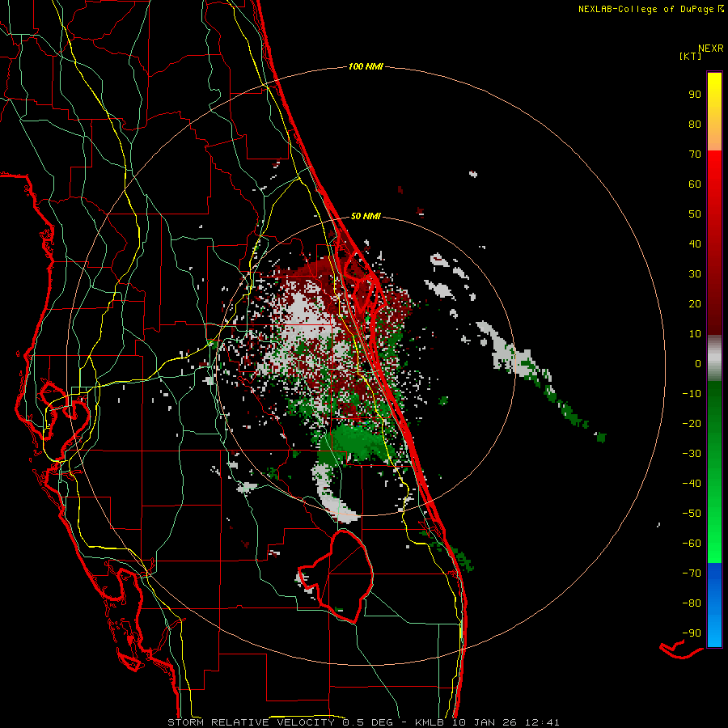Image resolution: width=728 pixels, height=728 pixels.
Task: Click the -90 value on the velocity scale
Action: click(692, 633)
